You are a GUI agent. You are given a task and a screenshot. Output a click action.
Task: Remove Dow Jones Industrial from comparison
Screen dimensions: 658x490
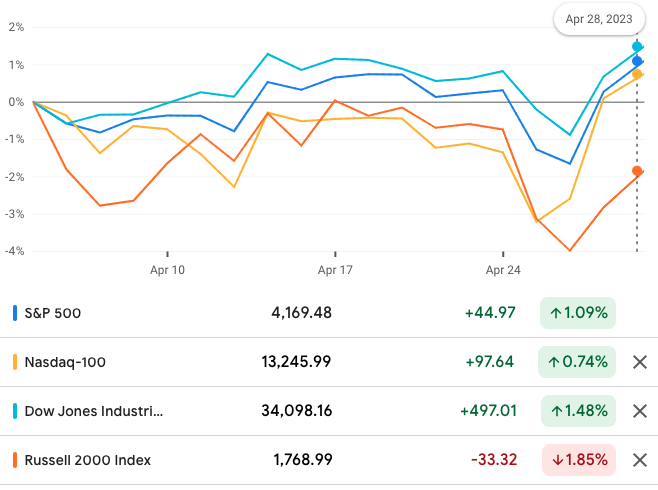[x=640, y=411]
